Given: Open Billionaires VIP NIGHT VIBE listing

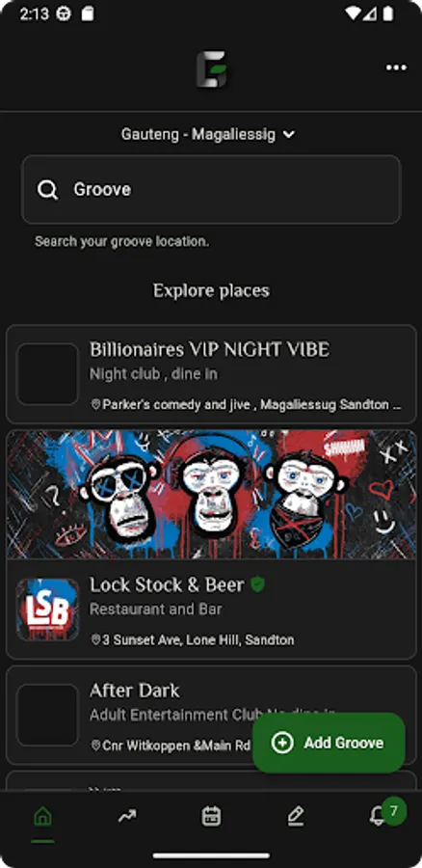Looking at the screenshot, I should [x=211, y=374].
